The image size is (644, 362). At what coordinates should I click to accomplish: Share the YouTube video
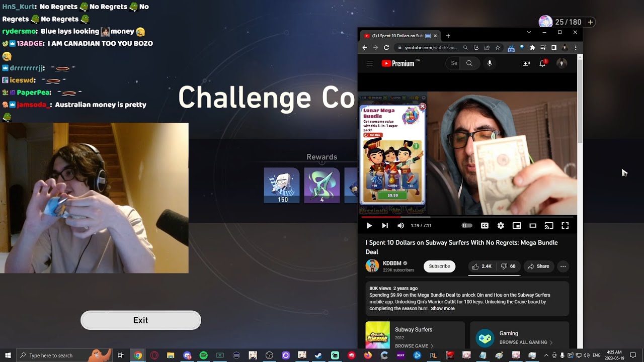pyautogui.click(x=538, y=266)
